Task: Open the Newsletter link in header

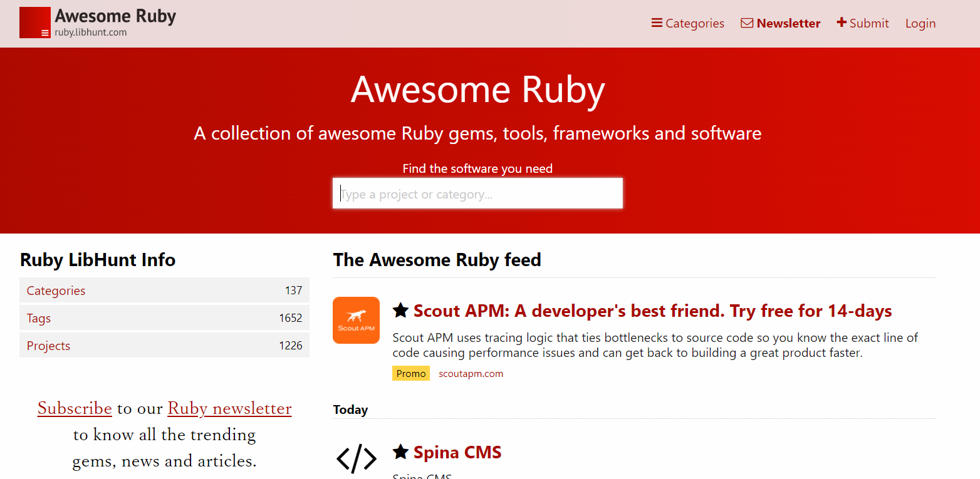Action: coord(781,23)
